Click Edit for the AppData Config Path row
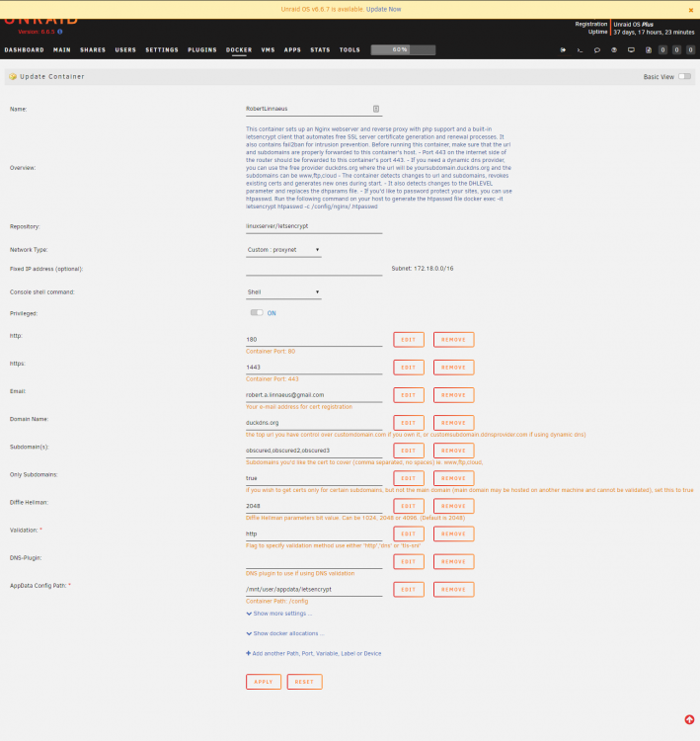This screenshot has width=700, height=741. tap(409, 589)
